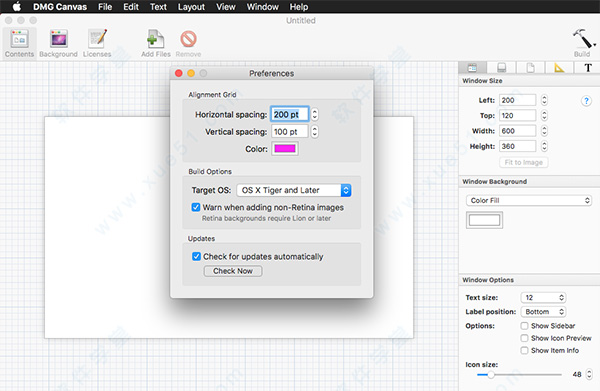
Task: Open the View menu
Action: click(226, 7)
